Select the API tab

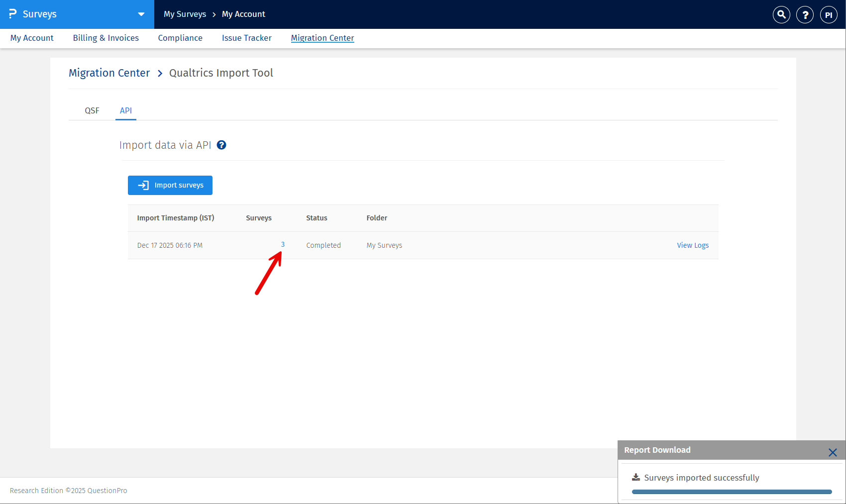(x=126, y=110)
